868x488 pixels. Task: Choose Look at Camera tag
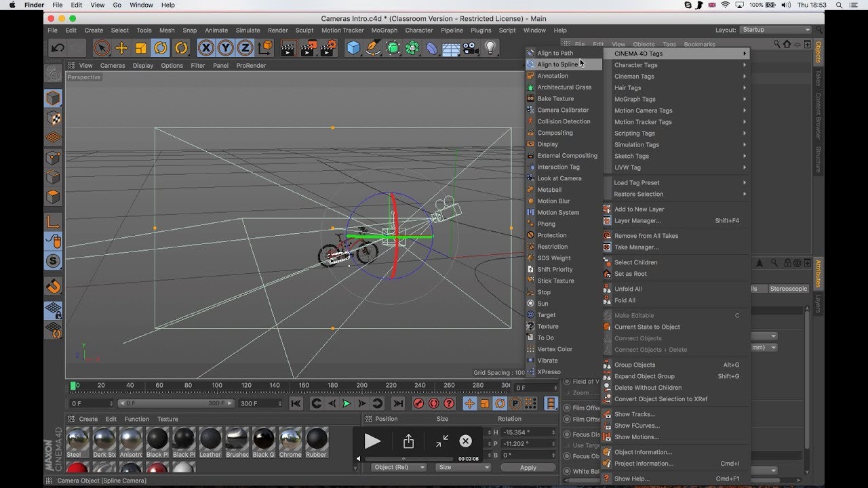[564, 178]
